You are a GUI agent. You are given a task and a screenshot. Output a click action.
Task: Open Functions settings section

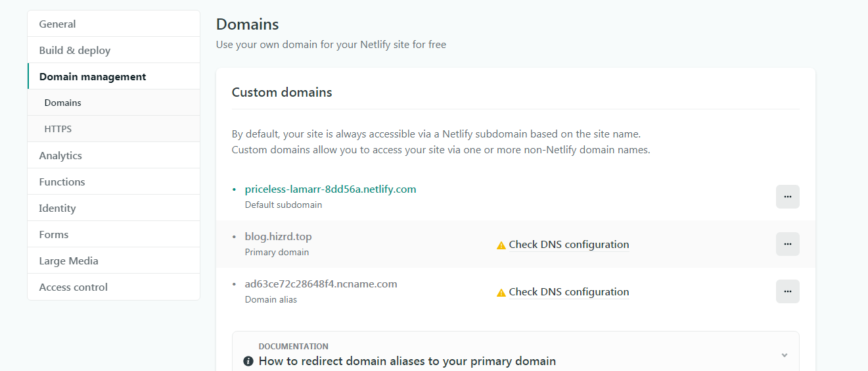tap(62, 182)
